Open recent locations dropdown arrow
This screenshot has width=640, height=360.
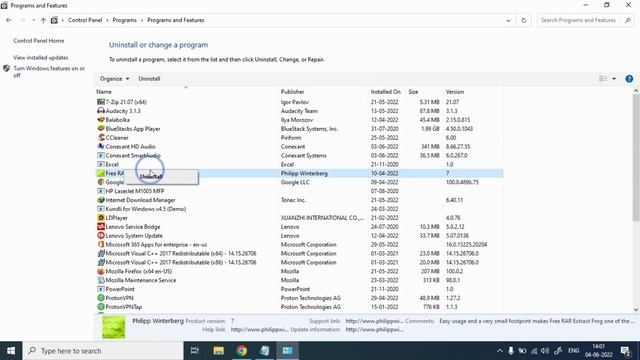pyautogui.click(x=33, y=20)
